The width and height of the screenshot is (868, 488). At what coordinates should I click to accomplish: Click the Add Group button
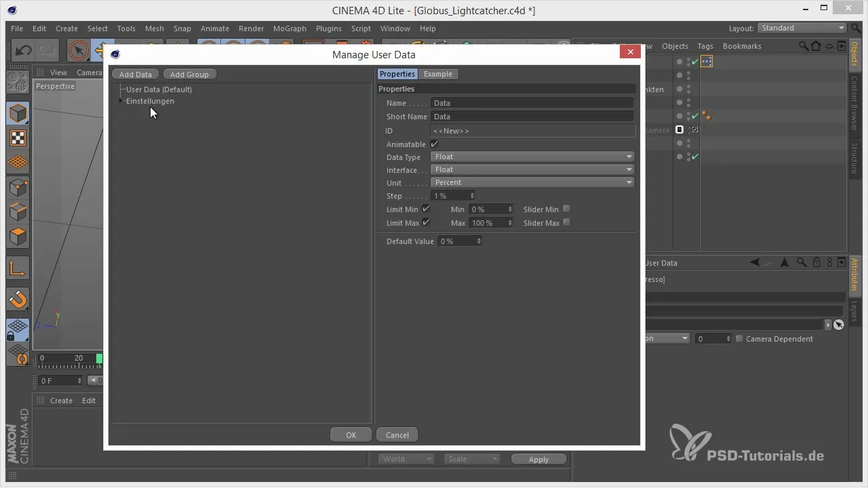[189, 74]
